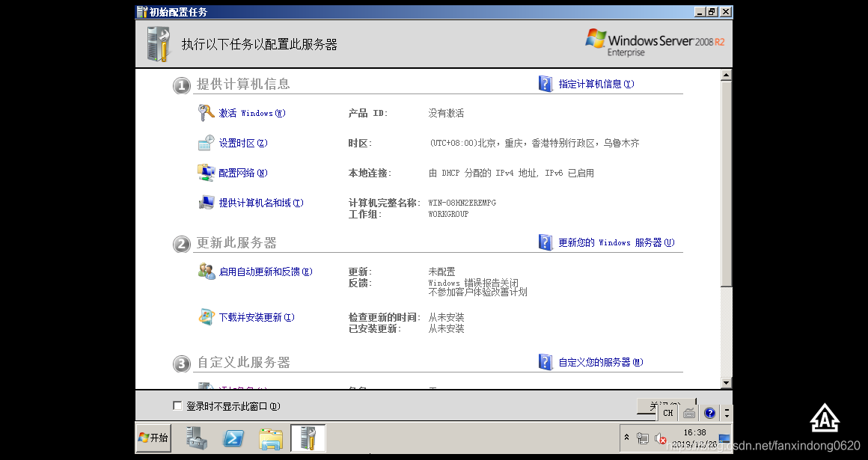
Task: Click the computer name WIN-08HN2EREMPG text
Action: click(462, 203)
